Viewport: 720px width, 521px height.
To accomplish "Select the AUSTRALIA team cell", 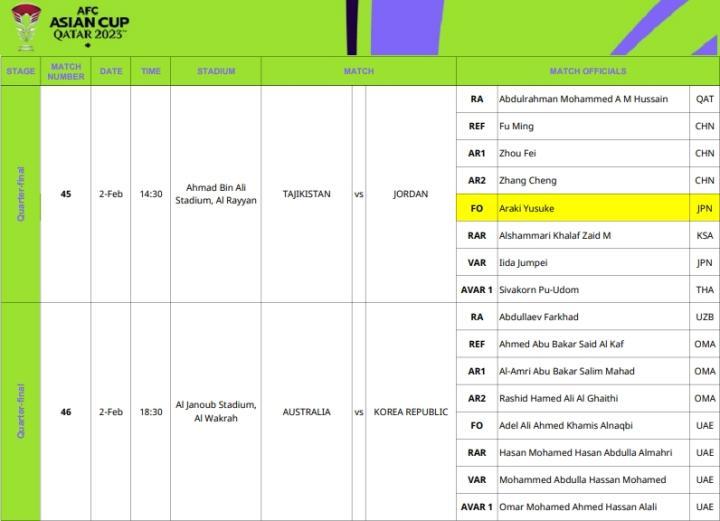I will pos(306,412).
